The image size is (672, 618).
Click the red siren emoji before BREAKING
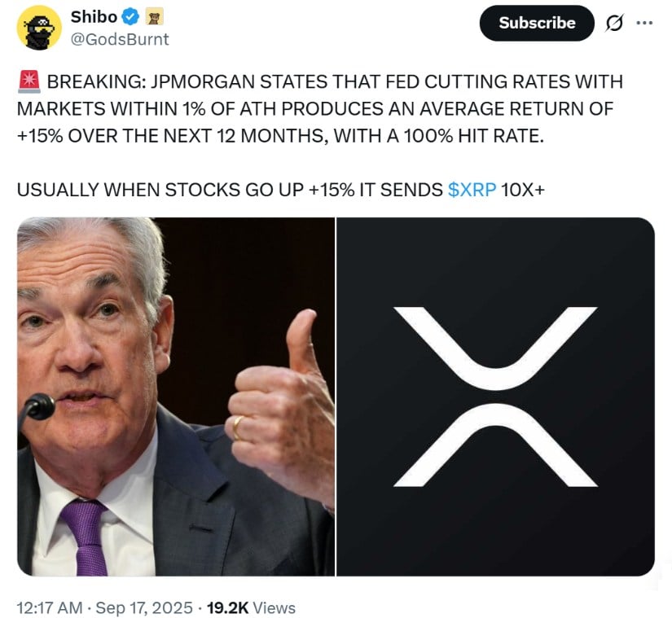click(27, 81)
